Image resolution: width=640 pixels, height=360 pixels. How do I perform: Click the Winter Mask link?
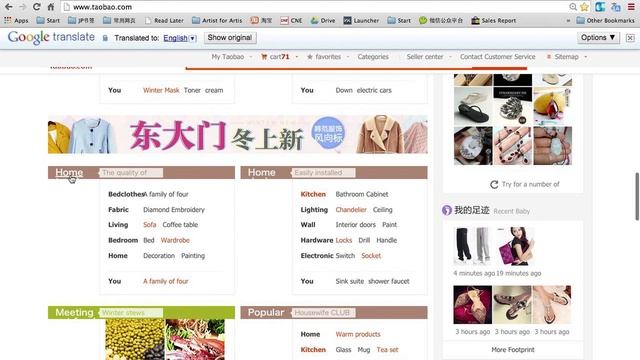tap(161, 90)
